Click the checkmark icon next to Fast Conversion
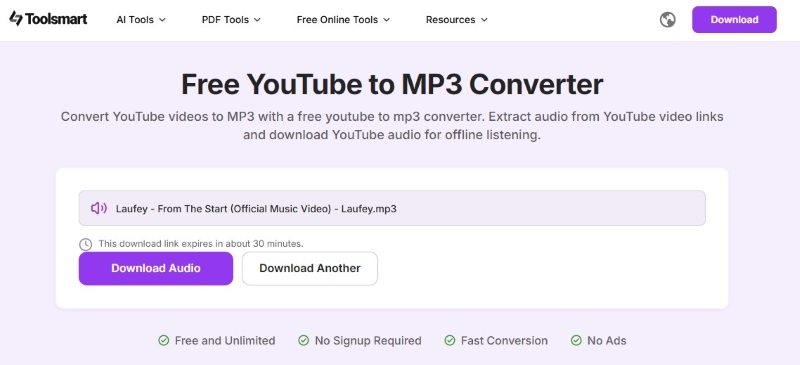This screenshot has width=800, height=365. coord(449,340)
